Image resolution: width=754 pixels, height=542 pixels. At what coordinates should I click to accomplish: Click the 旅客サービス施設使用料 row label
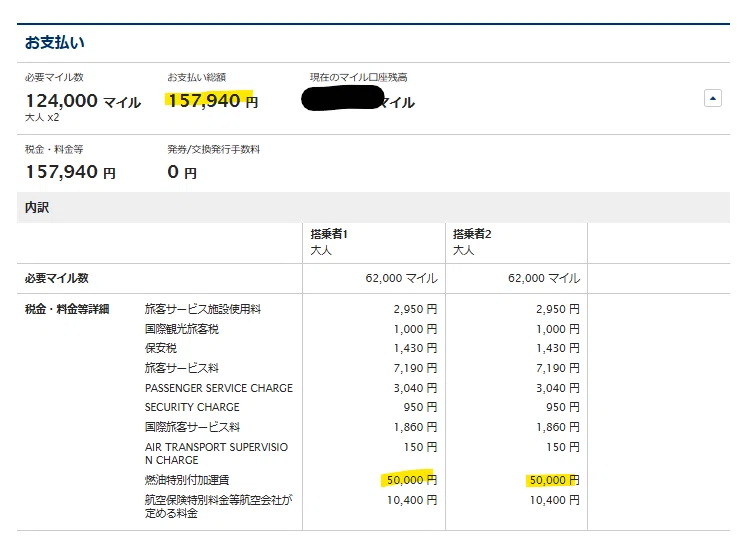coord(202,309)
